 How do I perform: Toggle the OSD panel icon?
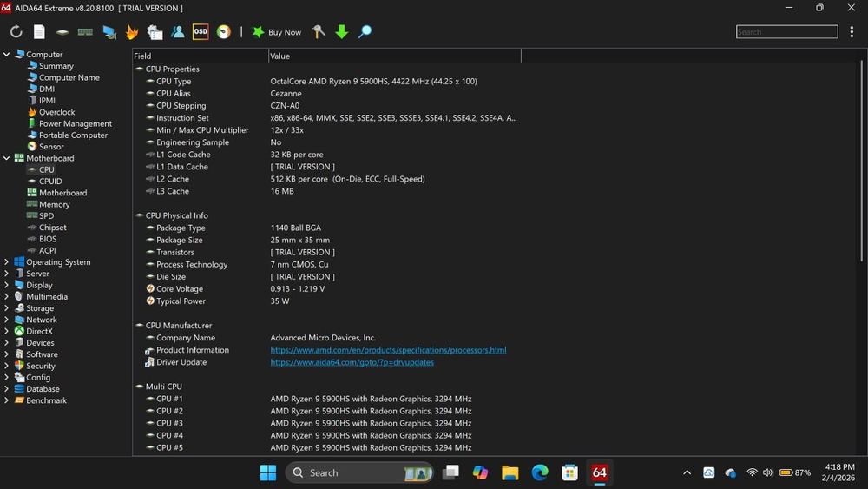(x=201, y=32)
